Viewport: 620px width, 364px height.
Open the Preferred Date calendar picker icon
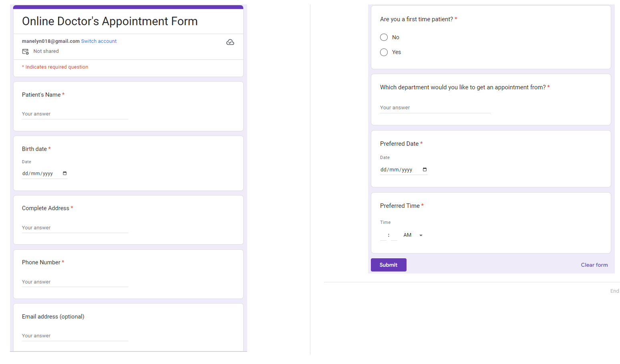(x=425, y=170)
